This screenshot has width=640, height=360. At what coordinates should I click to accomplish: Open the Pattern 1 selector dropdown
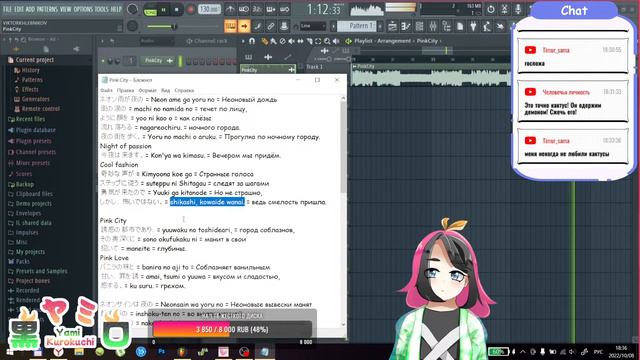tap(357, 26)
